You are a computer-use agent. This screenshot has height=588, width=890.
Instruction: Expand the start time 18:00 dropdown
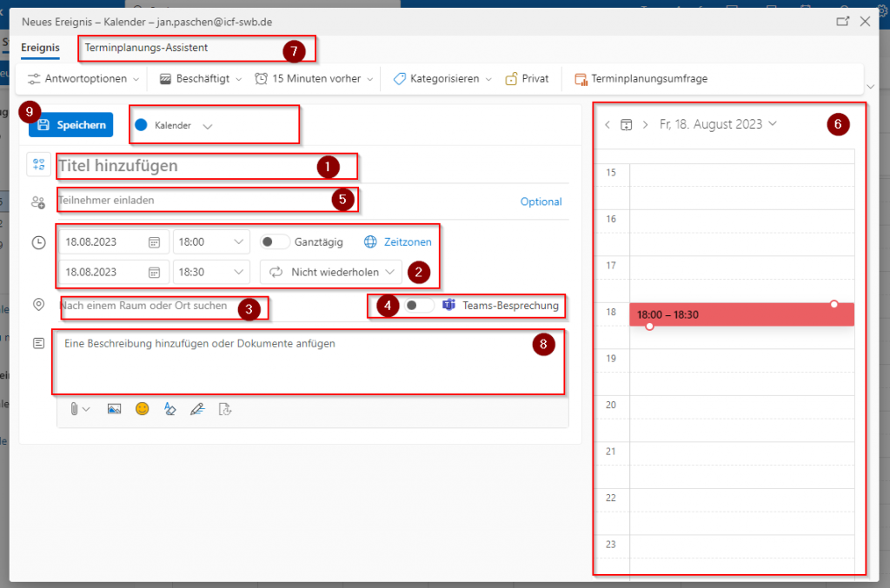(238, 242)
